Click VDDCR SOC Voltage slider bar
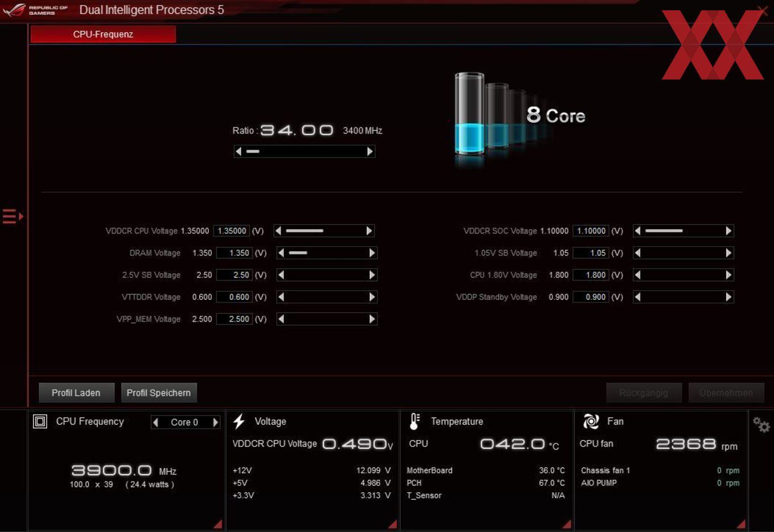This screenshot has height=532, width=774. (683, 231)
